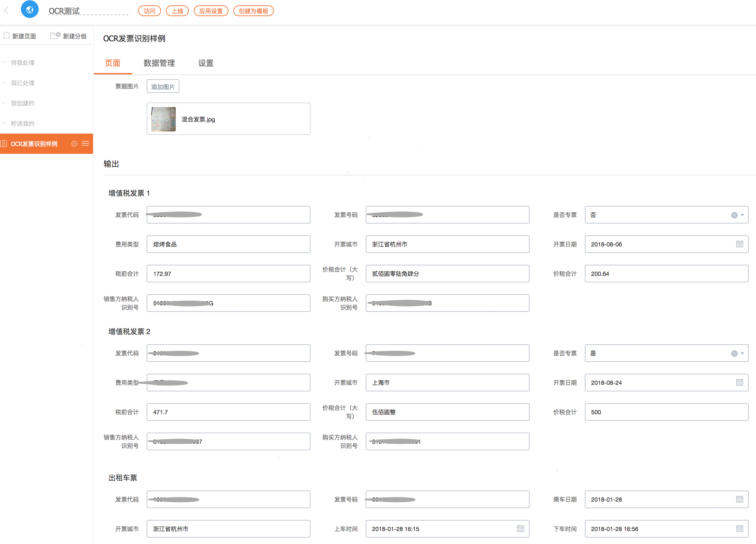Open settings gear for OCR发票识别样例 page
The height and width of the screenshot is (544, 756).
(x=74, y=144)
